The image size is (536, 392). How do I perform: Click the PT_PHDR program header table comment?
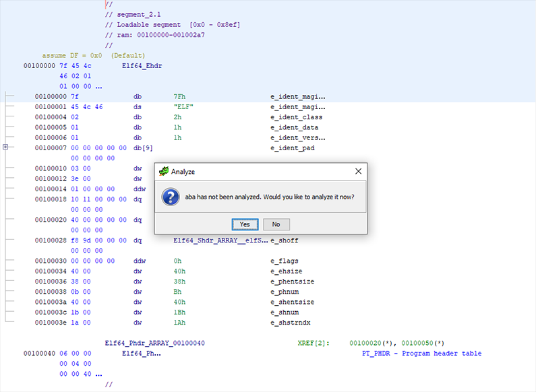click(421, 354)
